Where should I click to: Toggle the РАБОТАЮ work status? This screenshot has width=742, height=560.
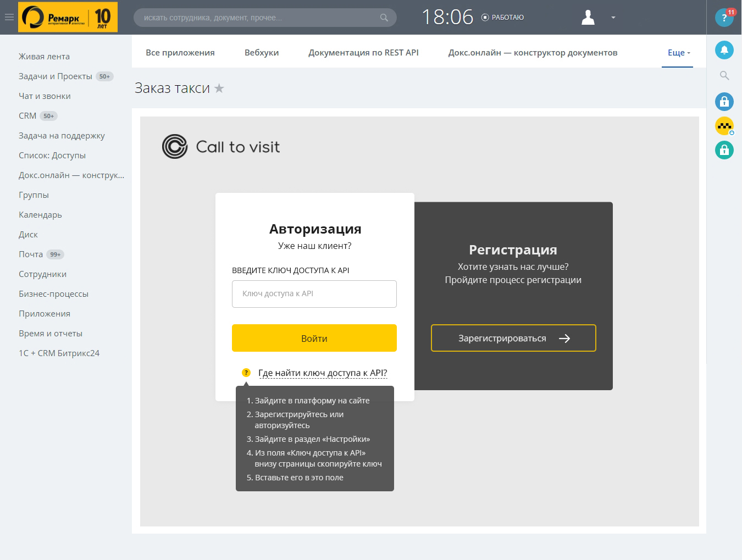coord(502,18)
